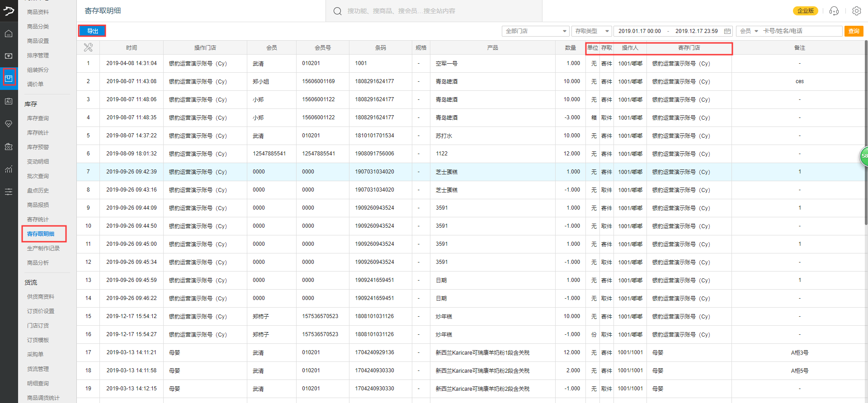Open 商品设置 menu item
The image size is (868, 403).
[38, 41]
